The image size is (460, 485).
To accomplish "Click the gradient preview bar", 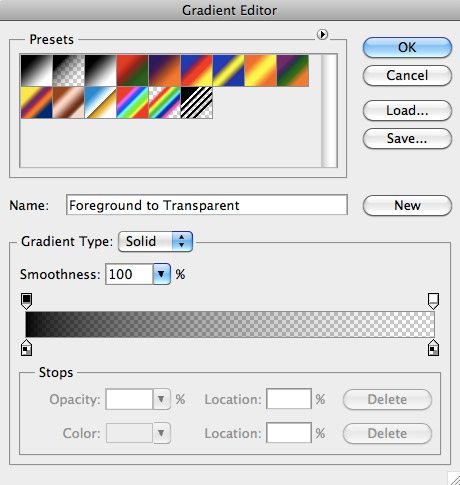I will (230, 324).
